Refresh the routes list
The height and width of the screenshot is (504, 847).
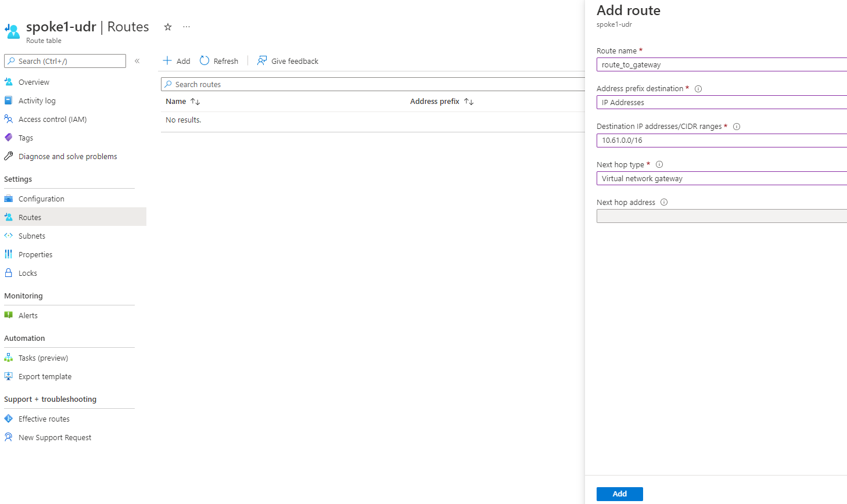pos(219,61)
